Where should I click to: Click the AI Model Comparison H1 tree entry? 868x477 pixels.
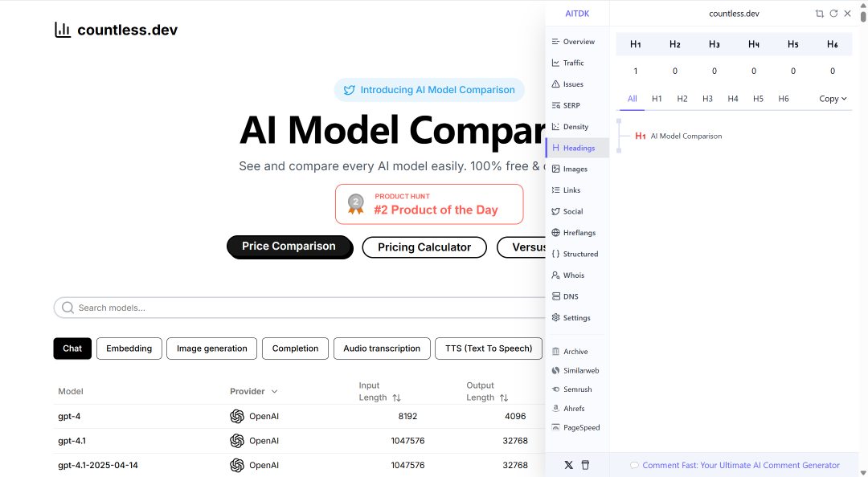tap(678, 137)
